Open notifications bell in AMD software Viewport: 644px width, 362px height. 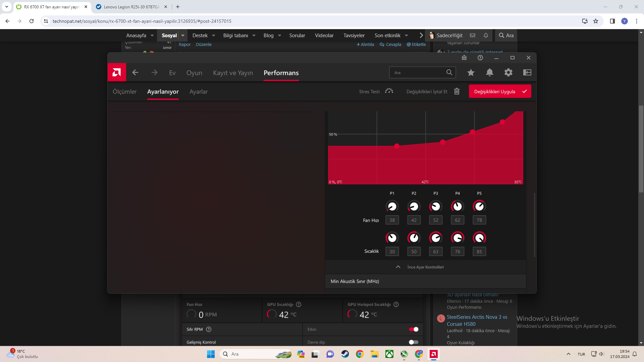(x=490, y=72)
